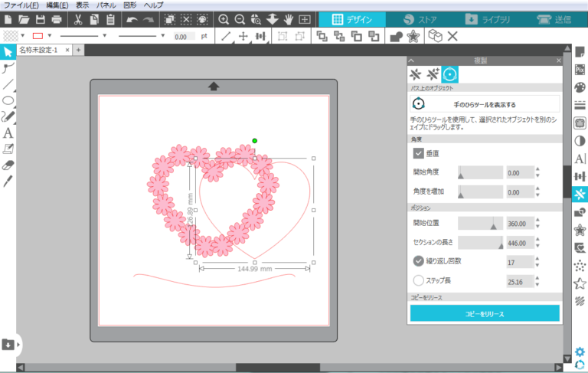This screenshot has height=373, width=588.
Task: Switch to ライブラリ tab
Action: point(488,19)
